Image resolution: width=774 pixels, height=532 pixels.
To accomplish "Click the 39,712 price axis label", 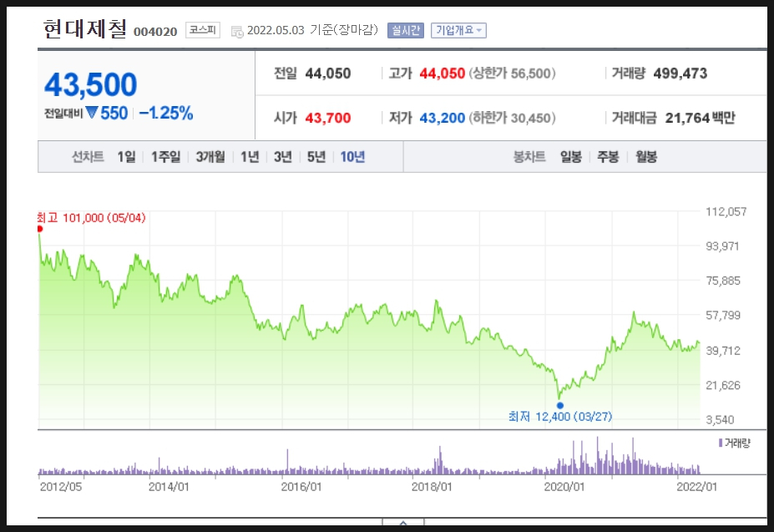I will click(x=723, y=351).
